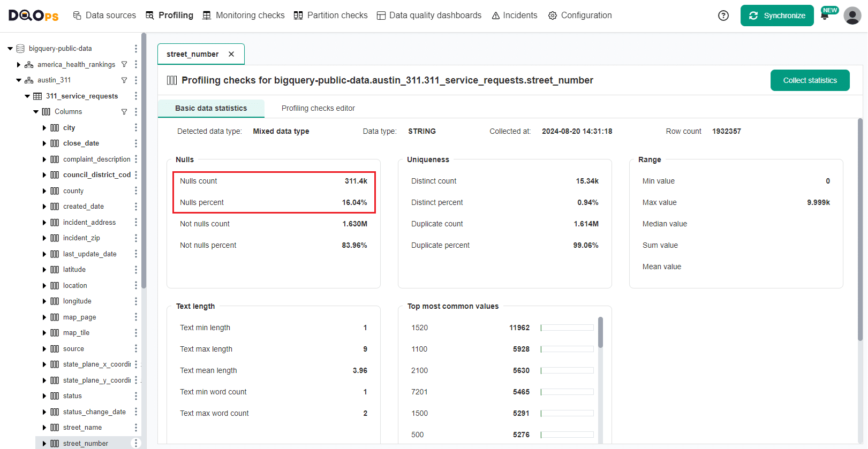Click the Top most common values scrollbar

click(601, 332)
